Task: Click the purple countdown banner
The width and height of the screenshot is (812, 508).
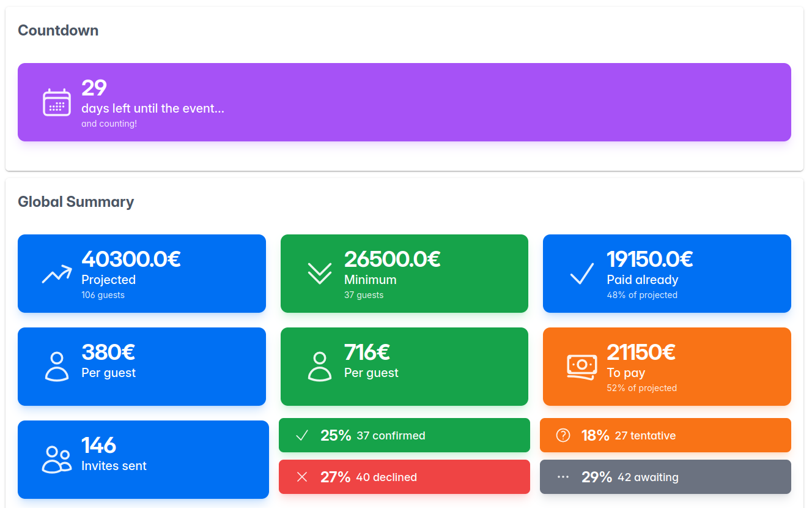Action: tap(404, 102)
